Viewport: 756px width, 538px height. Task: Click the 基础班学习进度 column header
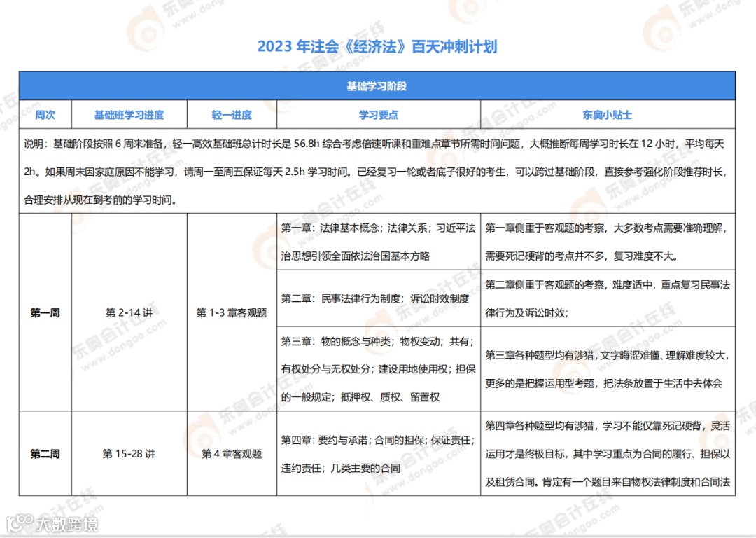point(129,115)
